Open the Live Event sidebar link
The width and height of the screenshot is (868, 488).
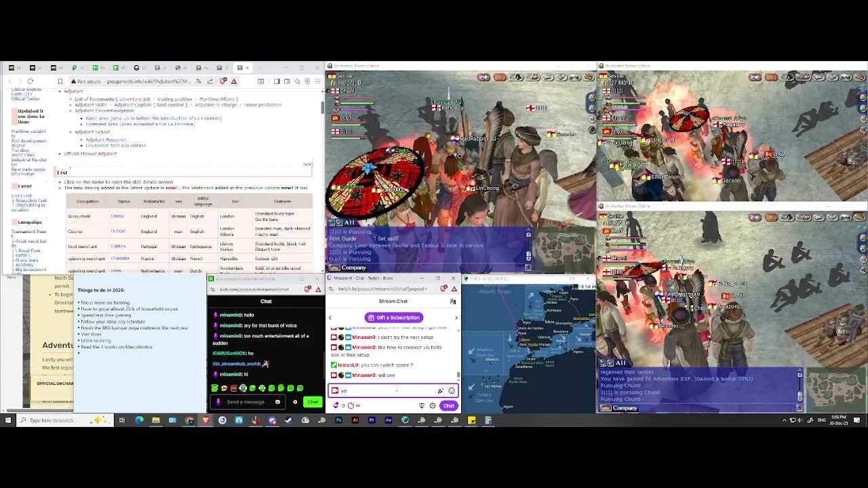coord(21,196)
